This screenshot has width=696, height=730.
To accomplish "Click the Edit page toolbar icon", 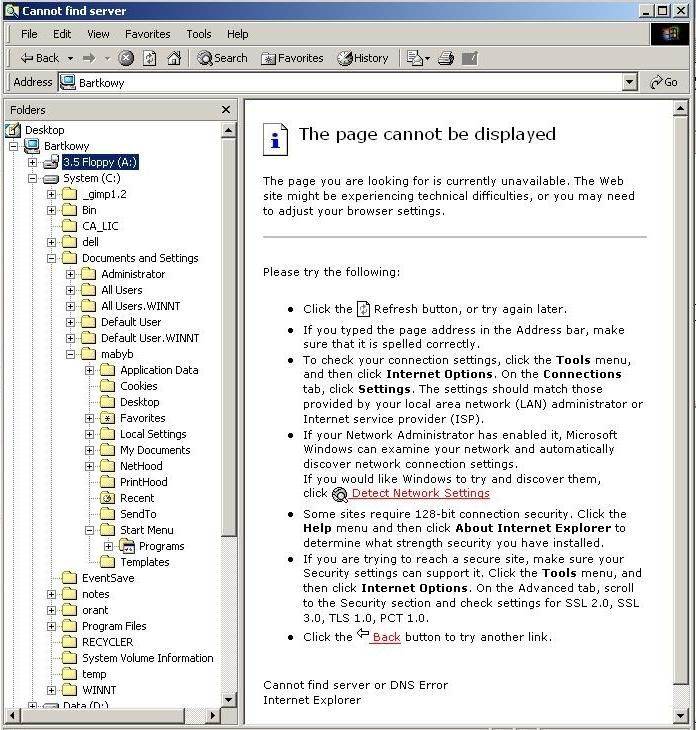I will click(470, 58).
